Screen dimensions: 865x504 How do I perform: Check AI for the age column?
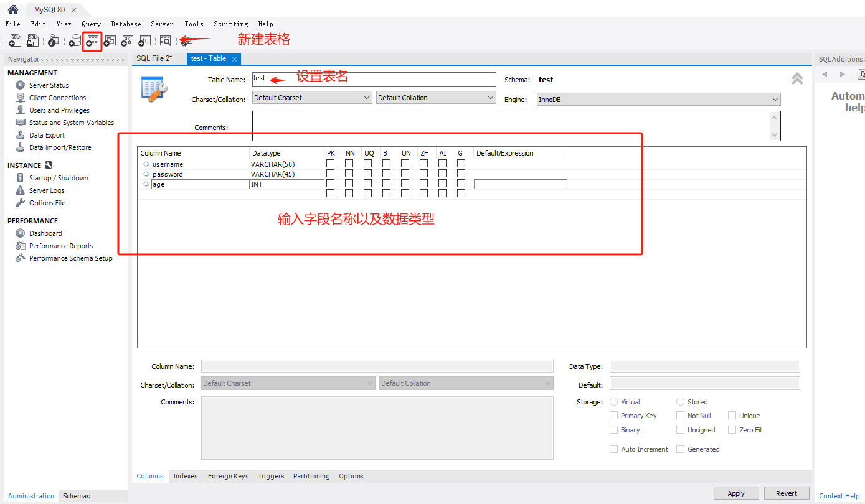(x=443, y=184)
